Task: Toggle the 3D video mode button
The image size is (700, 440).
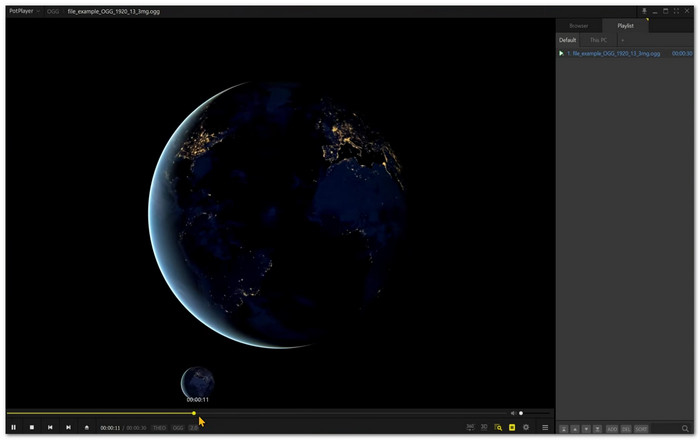Action: click(484, 427)
